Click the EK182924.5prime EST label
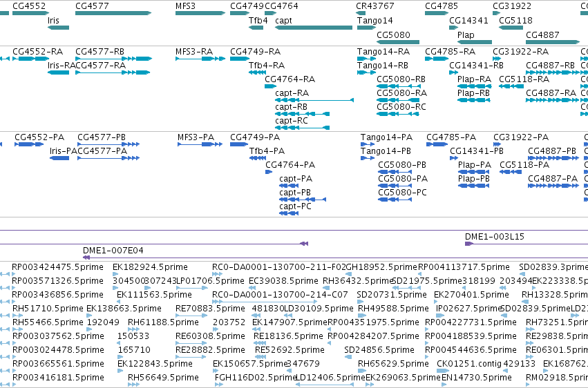The height and width of the screenshot is (388, 588). click(150, 267)
